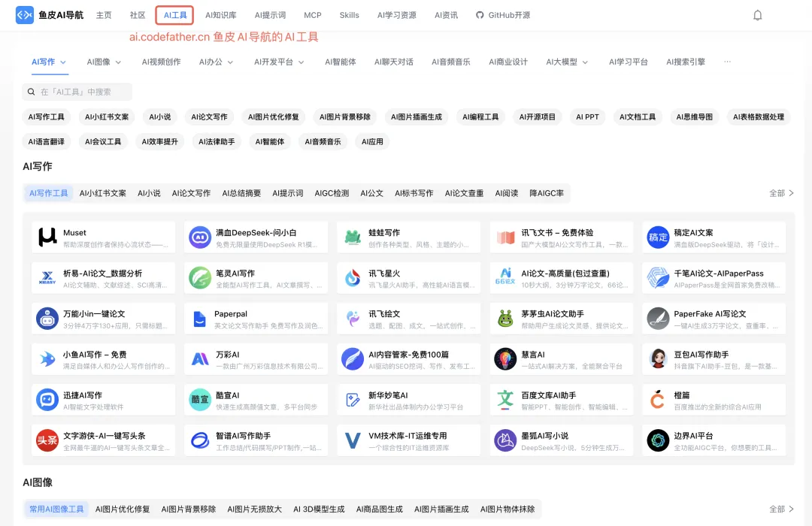The image size is (812, 526).
Task: Click the 茅茅虫AI论文助手 icon
Action: point(505,319)
